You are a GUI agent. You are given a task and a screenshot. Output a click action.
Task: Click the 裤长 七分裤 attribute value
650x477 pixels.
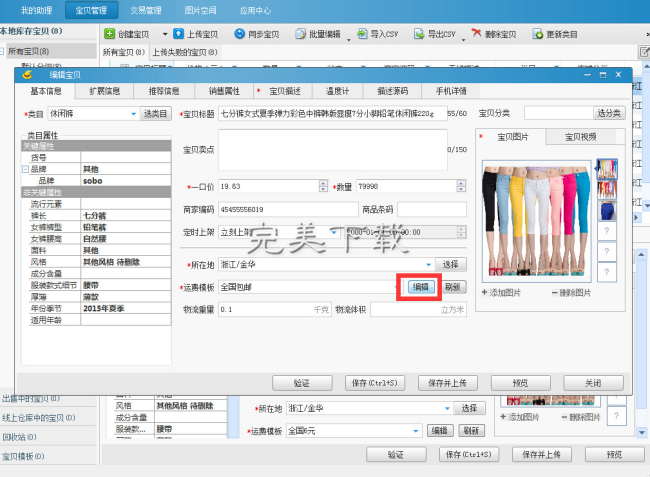[x=126, y=216]
